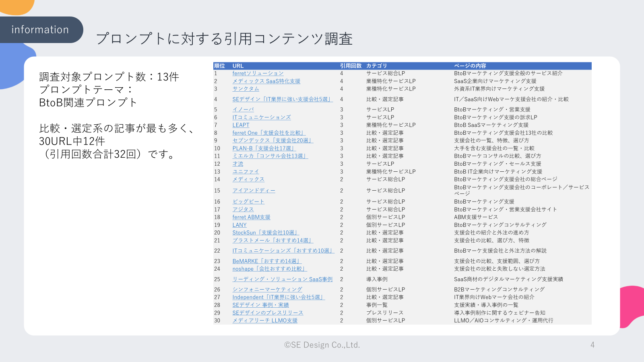644x362 pixels.
Task: Open the アイアンドディー link
Action: click(254, 191)
